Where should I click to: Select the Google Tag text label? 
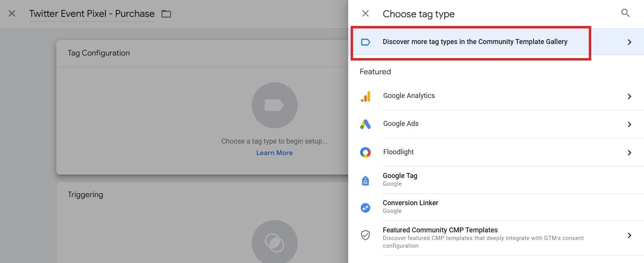click(400, 176)
